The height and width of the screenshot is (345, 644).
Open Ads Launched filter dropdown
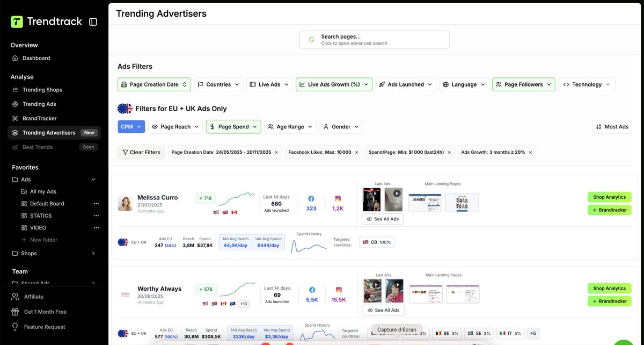pyautogui.click(x=405, y=84)
